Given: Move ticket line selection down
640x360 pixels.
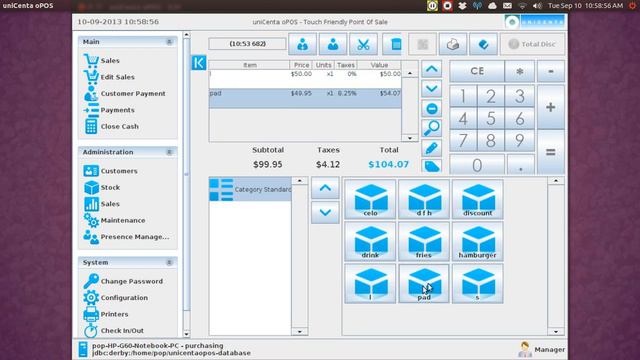Looking at the screenshot, I should click(431, 89).
